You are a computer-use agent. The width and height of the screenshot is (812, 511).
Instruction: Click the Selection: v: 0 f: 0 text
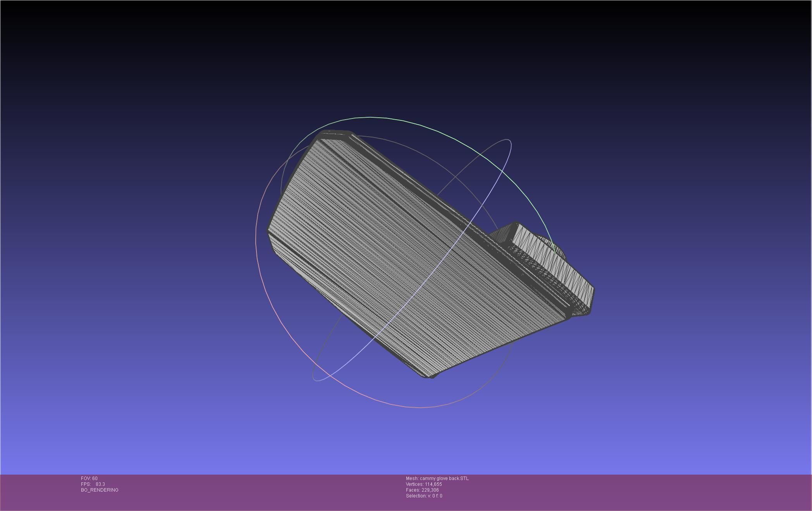click(424, 496)
